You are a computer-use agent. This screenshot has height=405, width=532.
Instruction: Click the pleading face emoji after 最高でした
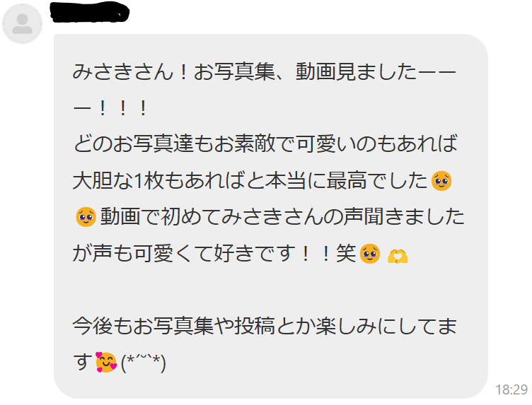(x=441, y=181)
